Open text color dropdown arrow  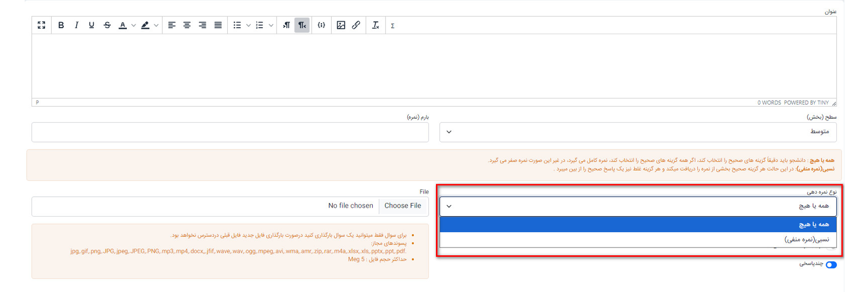coord(133,25)
